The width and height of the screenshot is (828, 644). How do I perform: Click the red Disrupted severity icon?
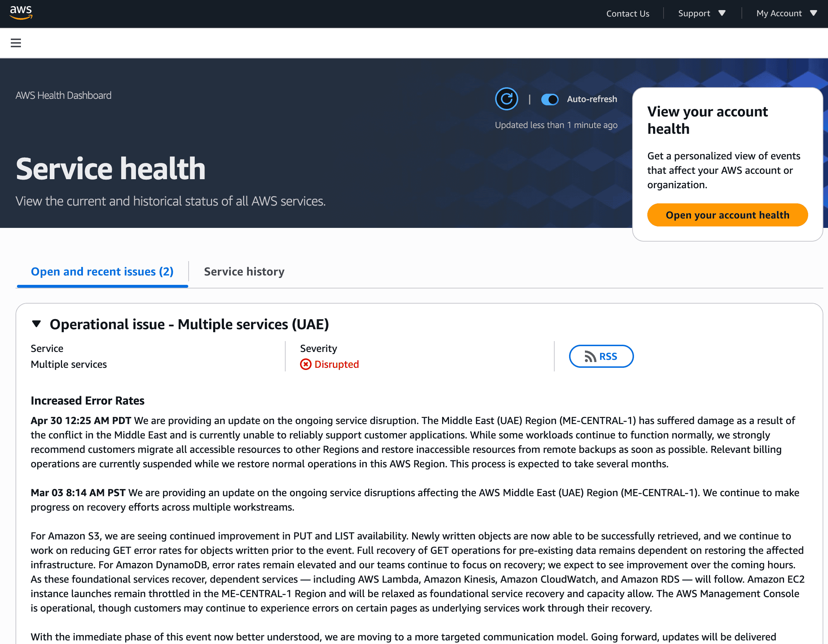pos(305,364)
